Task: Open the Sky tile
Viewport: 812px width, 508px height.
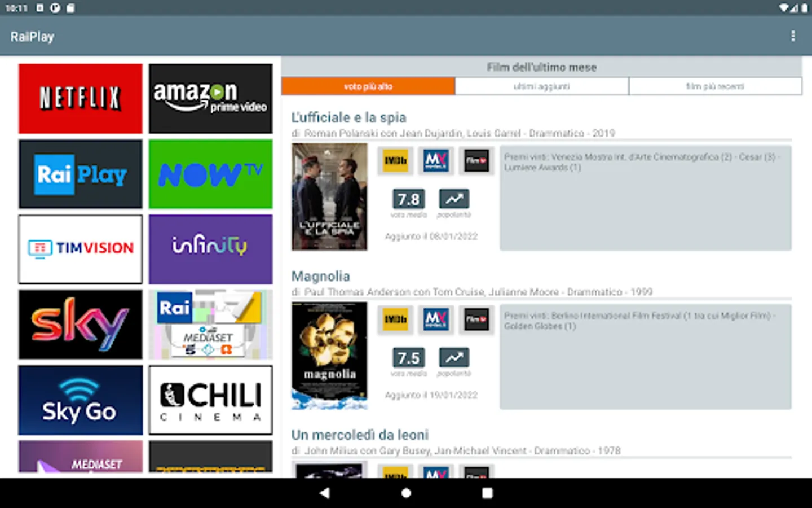Action: [x=81, y=325]
